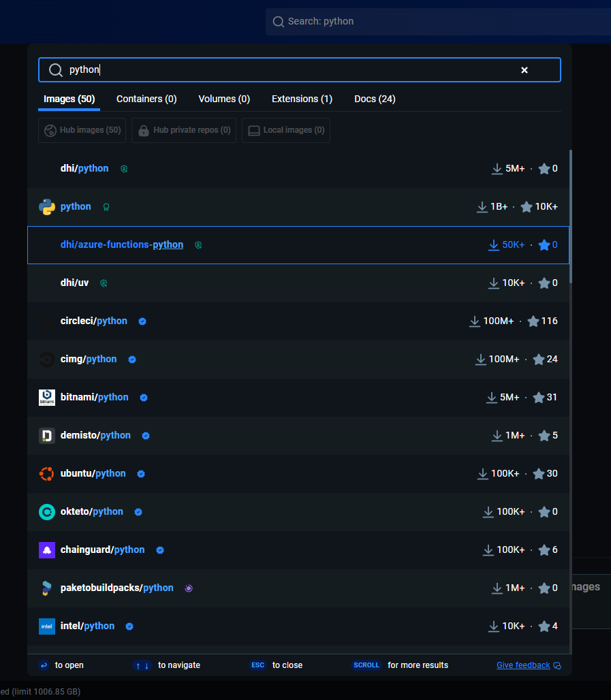Open the dhi/python result
The width and height of the screenshot is (611, 700).
point(298,169)
